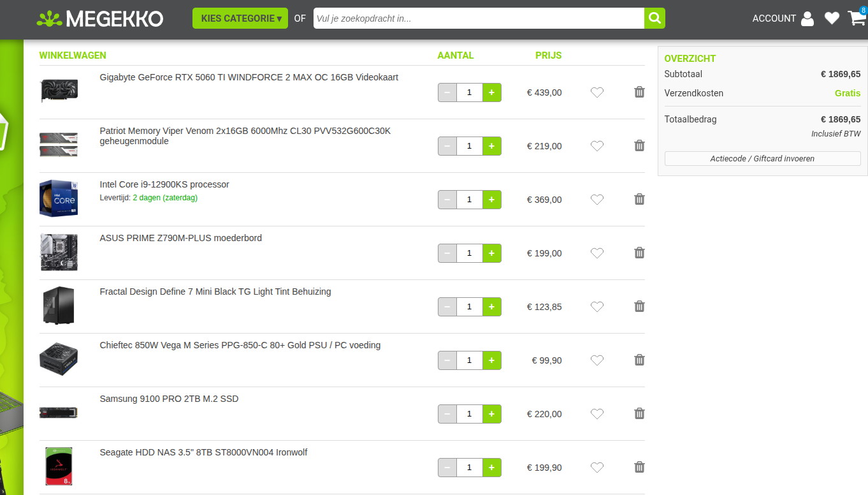Toggle wishlist heart for ASUS PRIME Z790M-PLUS
This screenshot has height=495, width=868.
(x=597, y=253)
